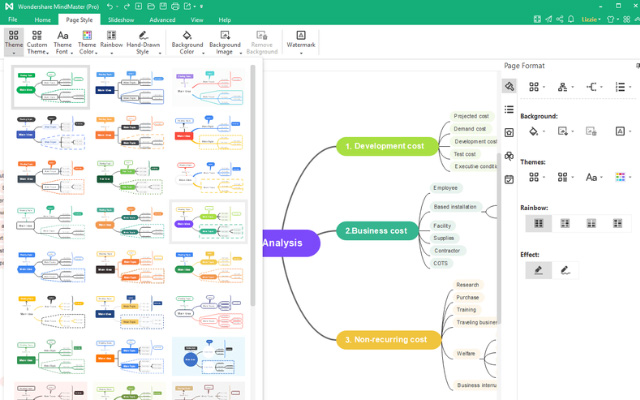This screenshot has width=640, height=400.
Task: Click the Print icon in title bar
Action: point(175,7)
